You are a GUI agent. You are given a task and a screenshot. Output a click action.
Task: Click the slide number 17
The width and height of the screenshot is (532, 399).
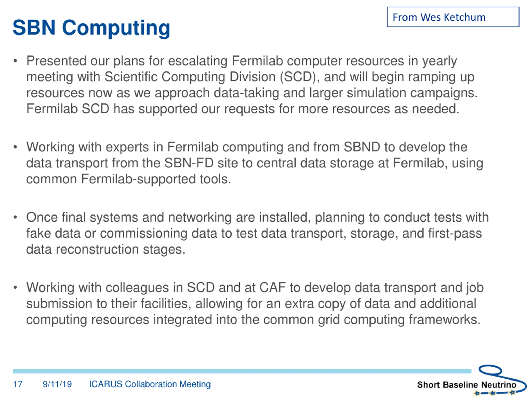coord(18,384)
